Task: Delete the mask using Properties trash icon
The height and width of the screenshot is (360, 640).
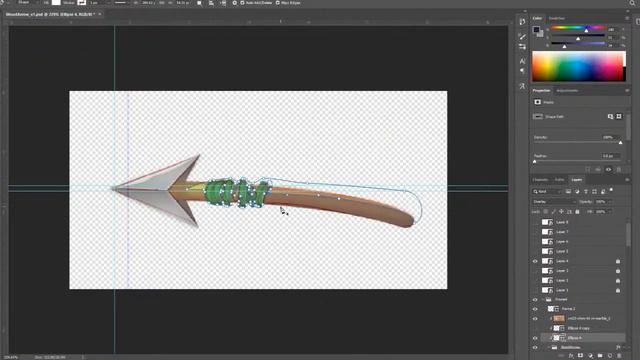Action: coord(619,169)
